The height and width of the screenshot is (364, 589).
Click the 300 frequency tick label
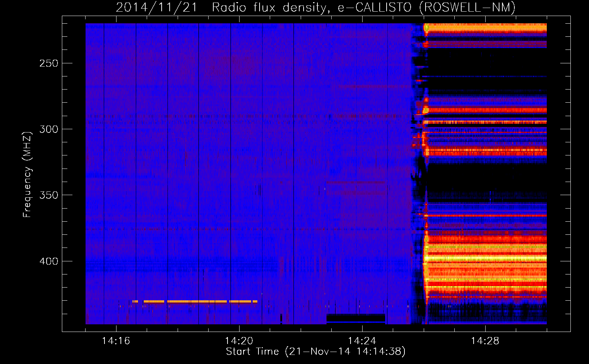coord(49,129)
